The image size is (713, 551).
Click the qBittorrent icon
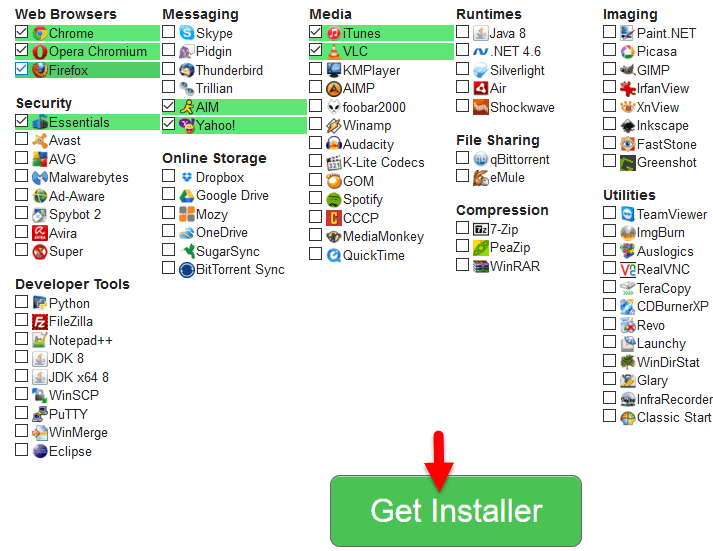click(x=481, y=159)
